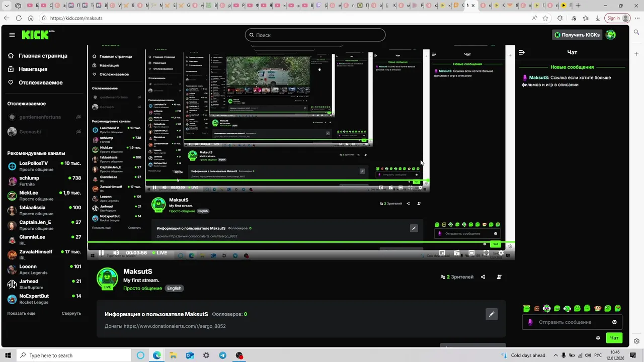Open ZavalaHimself IRL channel
The height and width of the screenshot is (362, 644).
click(x=44, y=254)
